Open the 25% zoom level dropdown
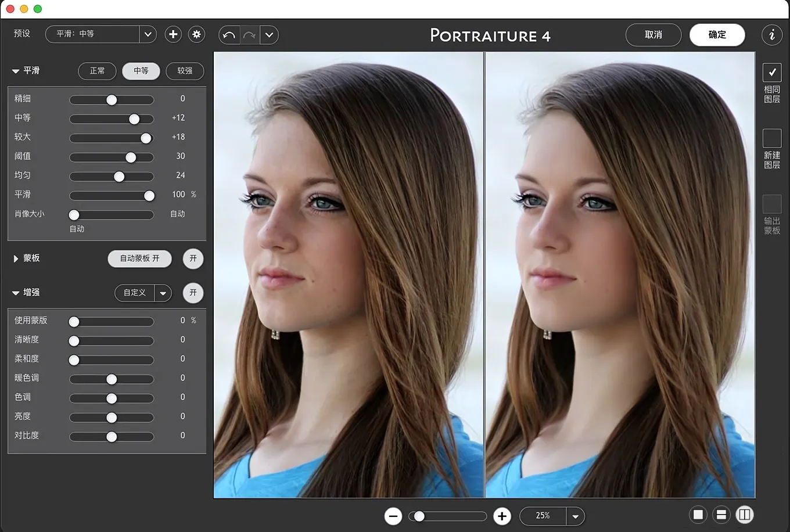Image resolution: width=790 pixels, height=532 pixels. (x=575, y=516)
